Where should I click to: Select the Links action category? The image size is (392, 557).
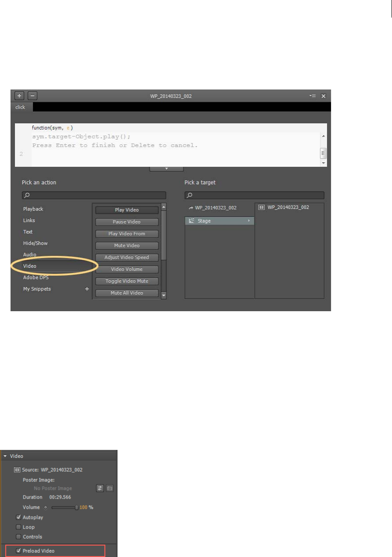click(x=29, y=220)
